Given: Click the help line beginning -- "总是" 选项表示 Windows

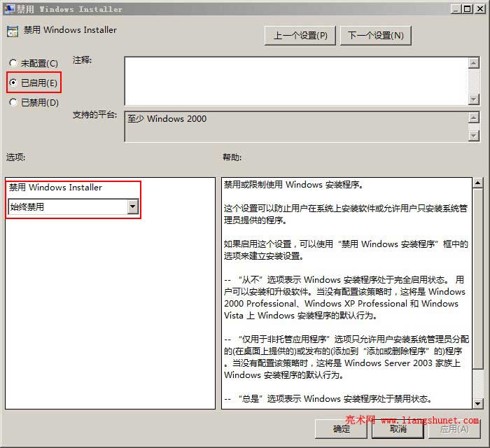Looking at the screenshot, I should point(328,398).
